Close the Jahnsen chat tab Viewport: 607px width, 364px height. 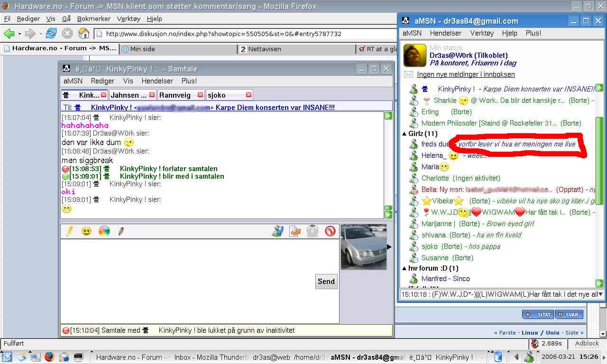click(x=152, y=95)
